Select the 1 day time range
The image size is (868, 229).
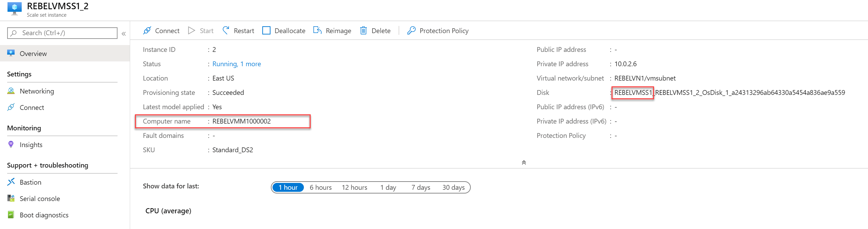coord(388,187)
